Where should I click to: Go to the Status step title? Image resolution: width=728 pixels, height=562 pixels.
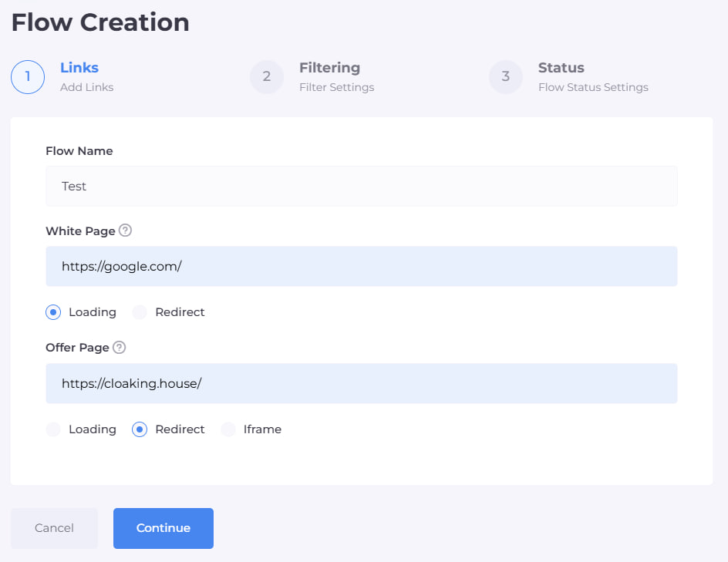click(x=561, y=68)
